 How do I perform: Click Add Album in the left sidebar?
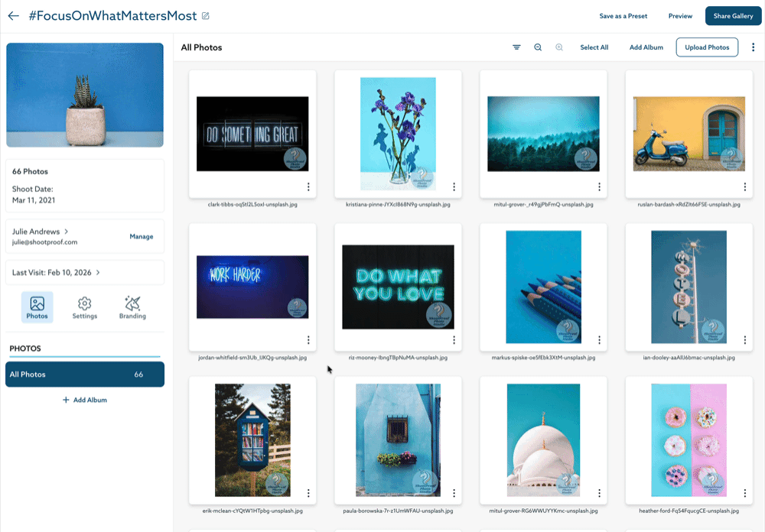(x=85, y=400)
